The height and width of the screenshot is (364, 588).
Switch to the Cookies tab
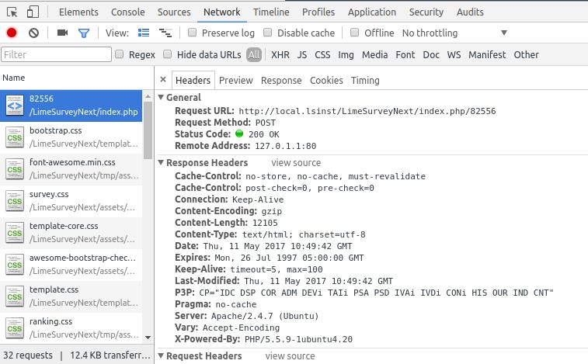[326, 80]
